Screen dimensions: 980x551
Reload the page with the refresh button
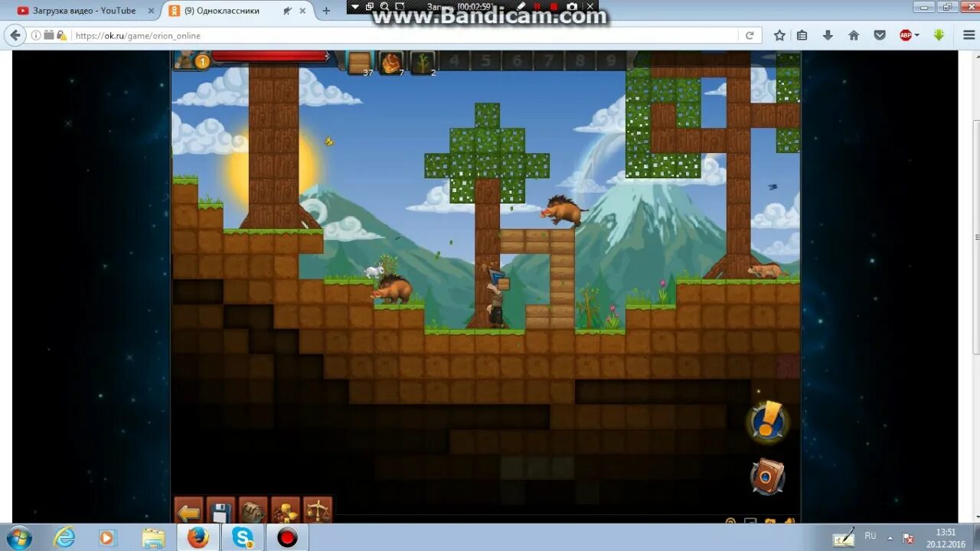click(x=750, y=35)
